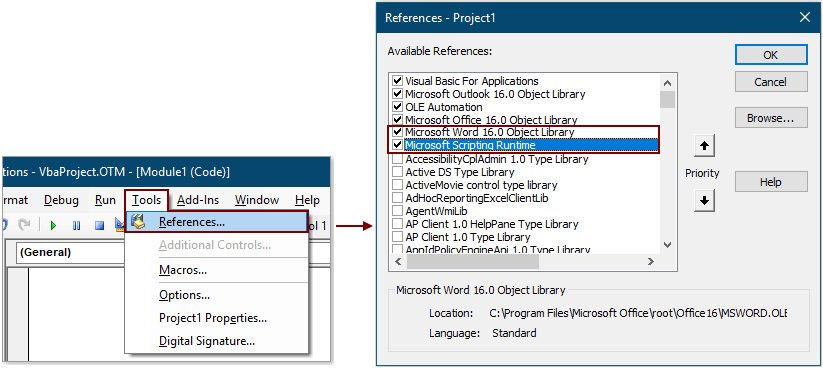Confirm references with the OK button
Viewport: 823px width, 368px height.
pyautogui.click(x=771, y=55)
